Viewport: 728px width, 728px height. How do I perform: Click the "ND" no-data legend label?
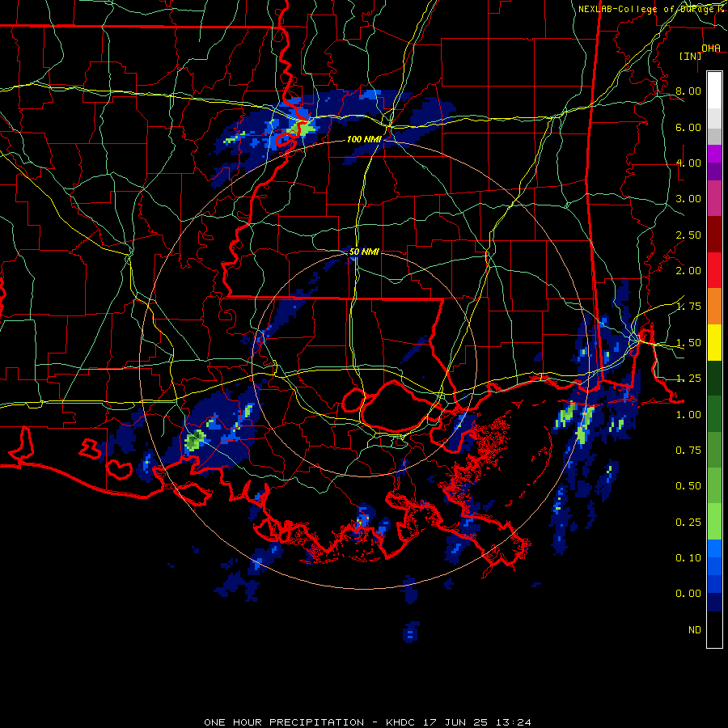pyautogui.click(x=695, y=630)
